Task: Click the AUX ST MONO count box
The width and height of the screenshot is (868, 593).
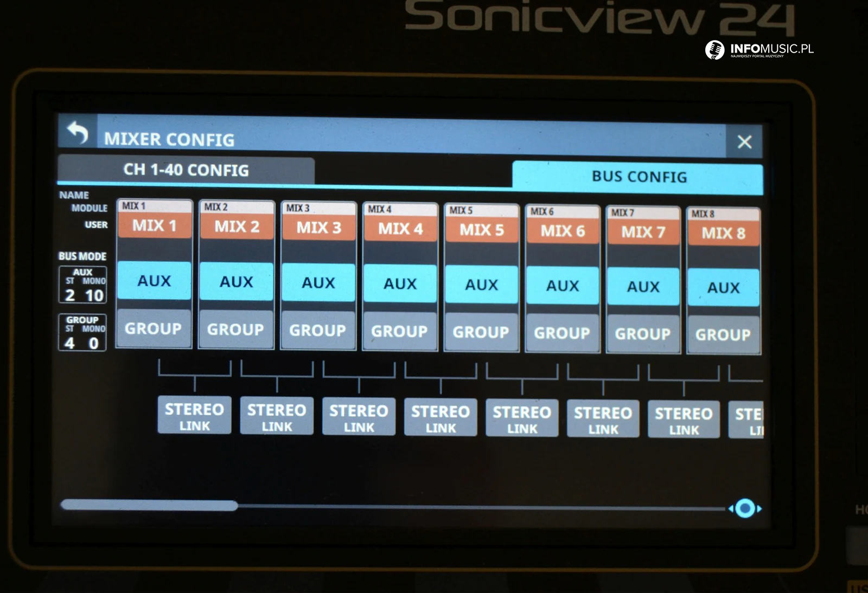Action: tap(82, 285)
